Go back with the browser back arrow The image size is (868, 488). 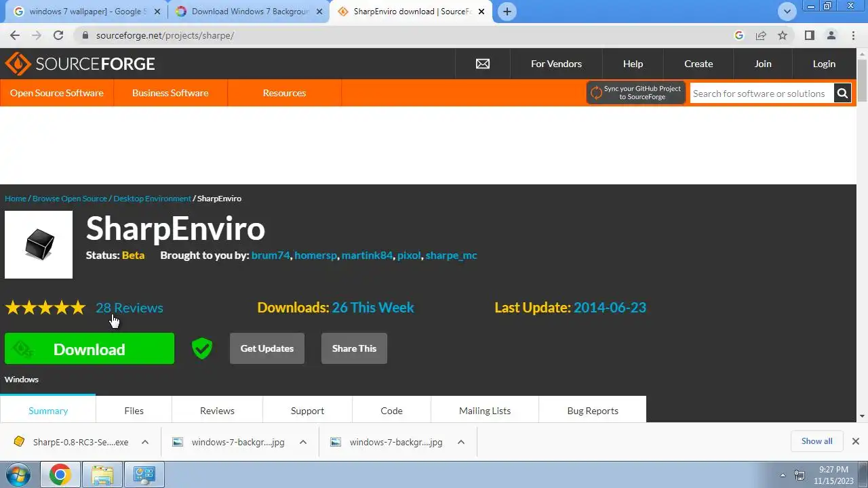(x=15, y=35)
